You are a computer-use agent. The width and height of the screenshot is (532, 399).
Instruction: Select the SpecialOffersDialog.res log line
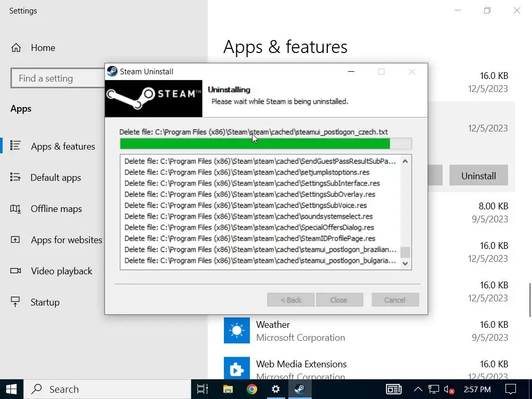tap(249, 228)
